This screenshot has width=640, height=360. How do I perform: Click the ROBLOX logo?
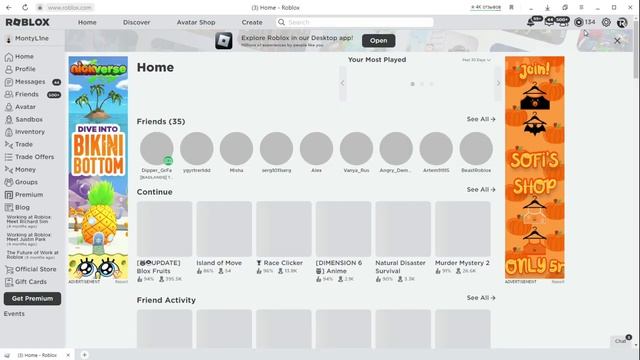[x=27, y=22]
